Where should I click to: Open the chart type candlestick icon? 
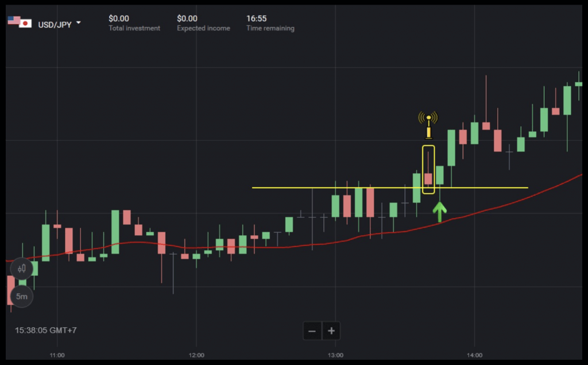click(22, 268)
